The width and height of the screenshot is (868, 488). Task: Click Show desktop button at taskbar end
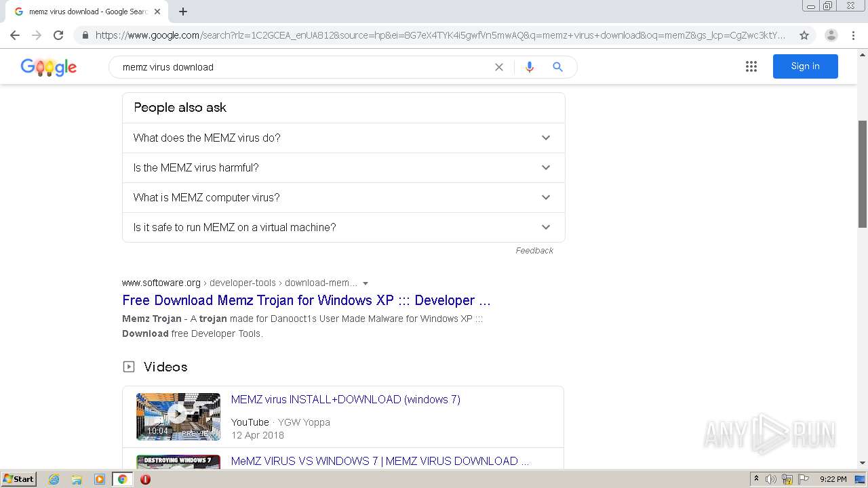click(861, 479)
